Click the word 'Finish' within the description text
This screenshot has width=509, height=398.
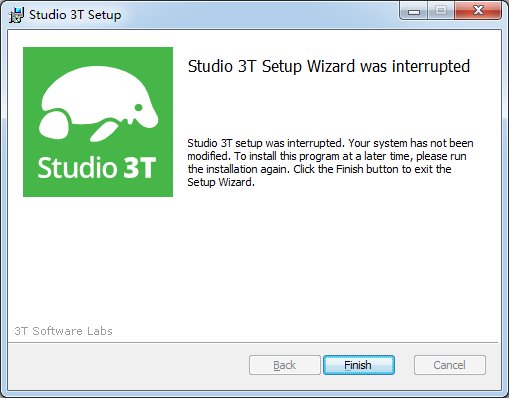[349, 169]
